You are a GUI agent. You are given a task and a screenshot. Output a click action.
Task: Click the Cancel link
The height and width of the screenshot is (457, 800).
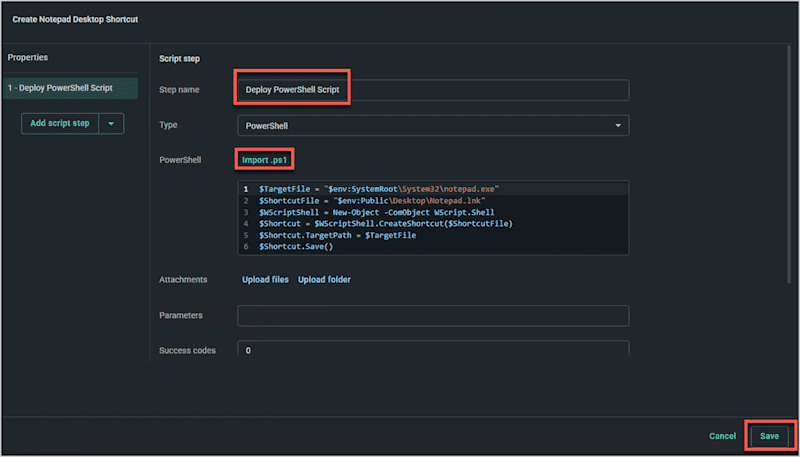pyautogui.click(x=722, y=436)
